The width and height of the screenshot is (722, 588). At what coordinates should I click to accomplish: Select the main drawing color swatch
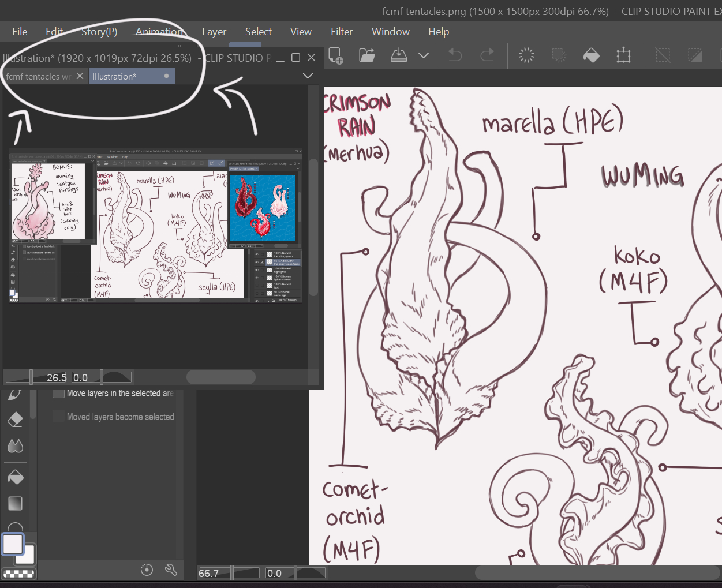tap(13, 544)
